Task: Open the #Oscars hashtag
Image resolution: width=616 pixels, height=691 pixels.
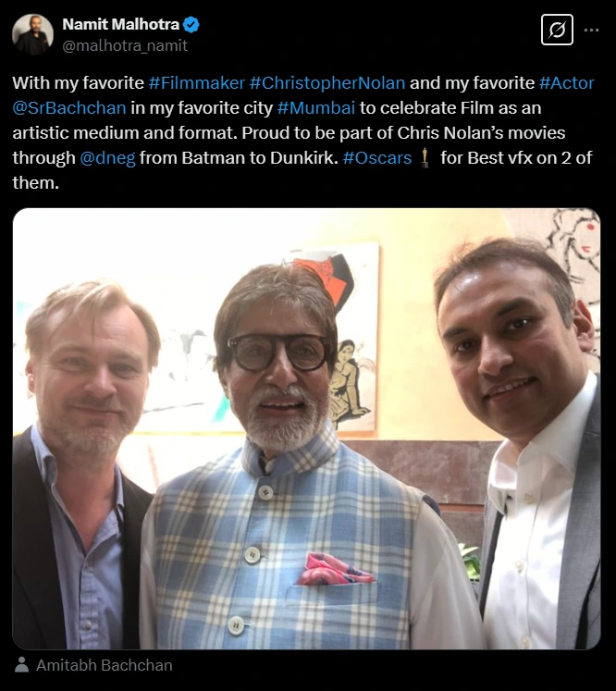Action: click(377, 158)
